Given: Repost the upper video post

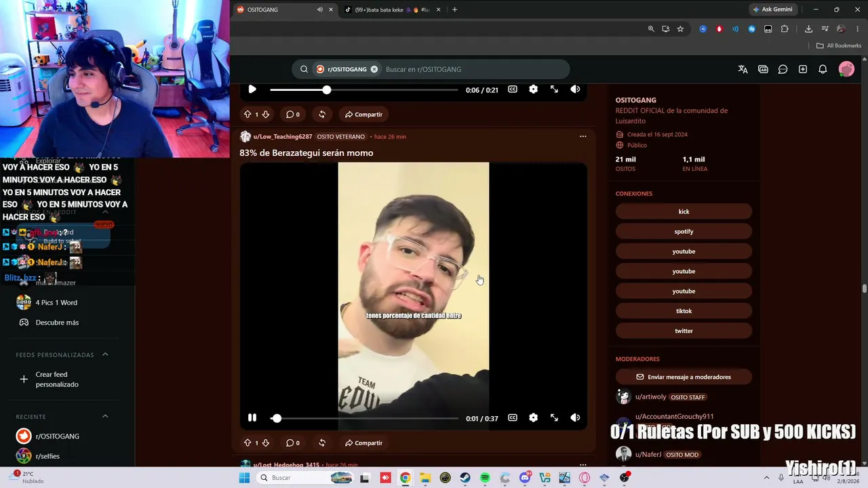Looking at the screenshot, I should coord(322,115).
